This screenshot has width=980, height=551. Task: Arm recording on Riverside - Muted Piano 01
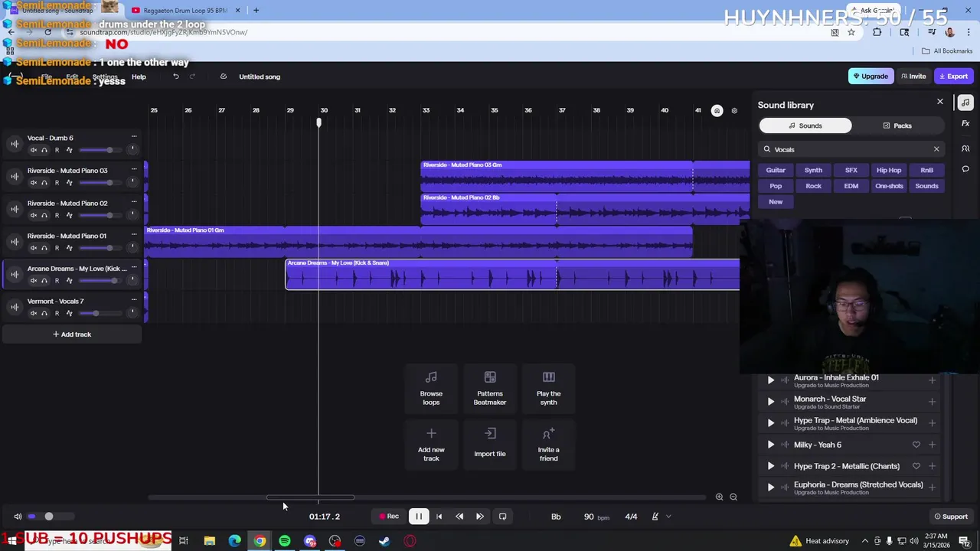point(57,248)
